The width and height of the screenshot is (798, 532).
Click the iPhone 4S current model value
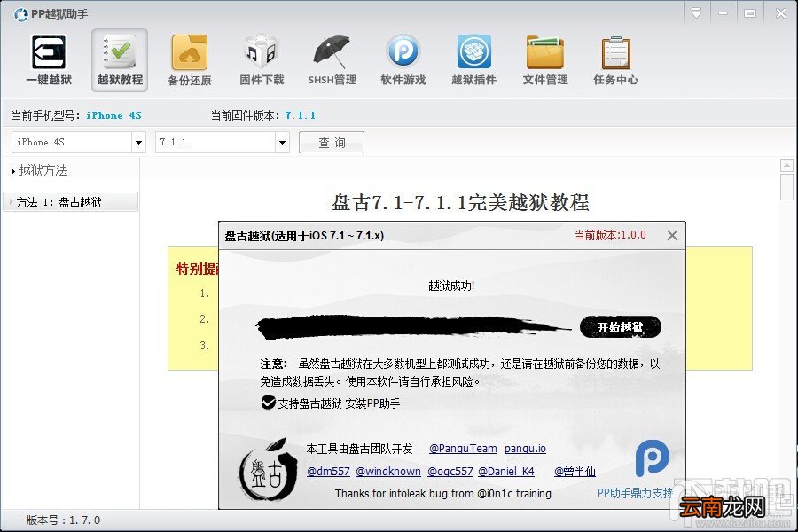[113, 115]
